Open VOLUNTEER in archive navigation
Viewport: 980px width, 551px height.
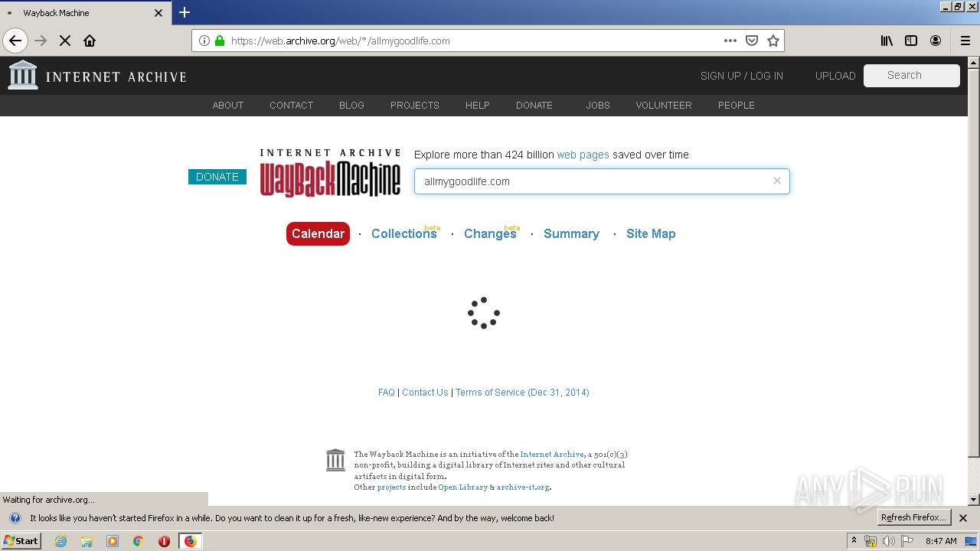[664, 106]
